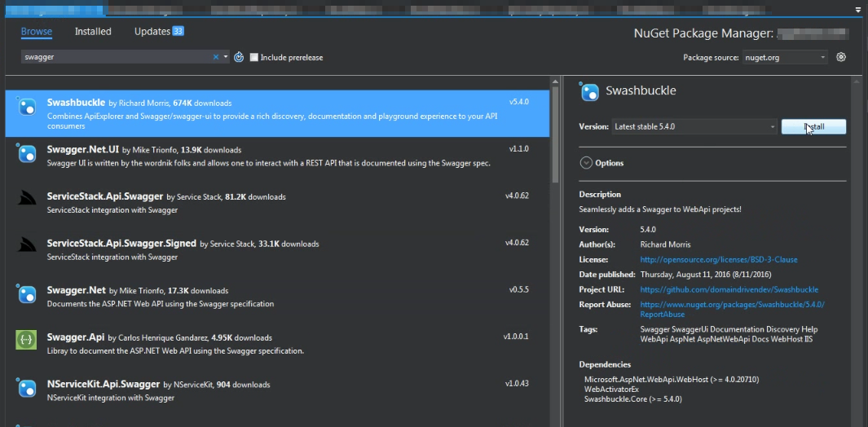Open the Version dropdown Latest stable 5.4.0
868x427 pixels.
(694, 127)
